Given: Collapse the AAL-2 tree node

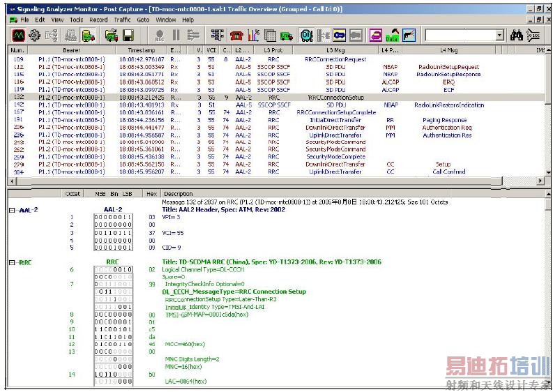Looking at the screenshot, I should 12,210.
